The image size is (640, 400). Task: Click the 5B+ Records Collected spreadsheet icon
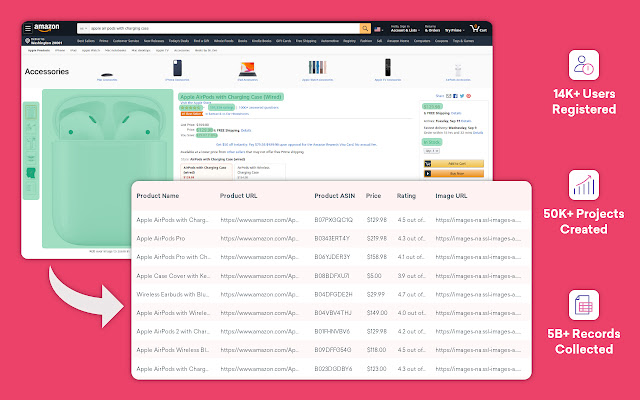pyautogui.click(x=584, y=305)
